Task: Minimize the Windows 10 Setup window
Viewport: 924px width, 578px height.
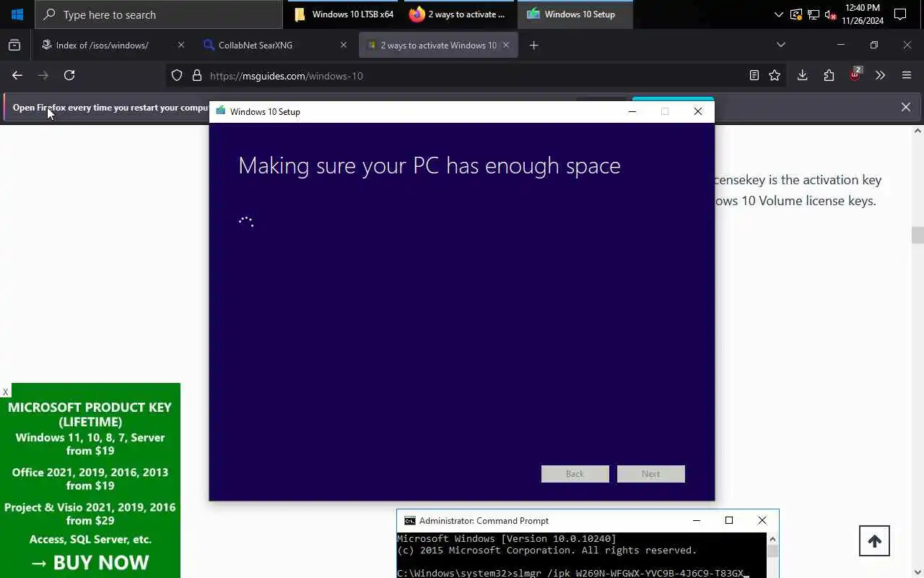Action: [x=632, y=111]
